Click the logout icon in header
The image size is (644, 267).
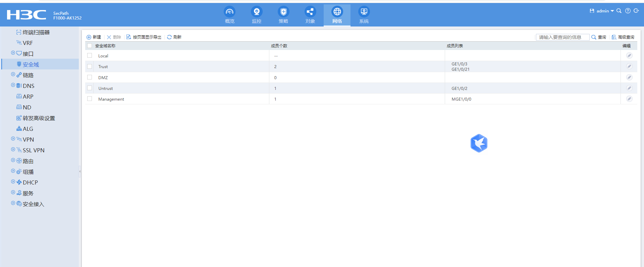click(x=636, y=11)
